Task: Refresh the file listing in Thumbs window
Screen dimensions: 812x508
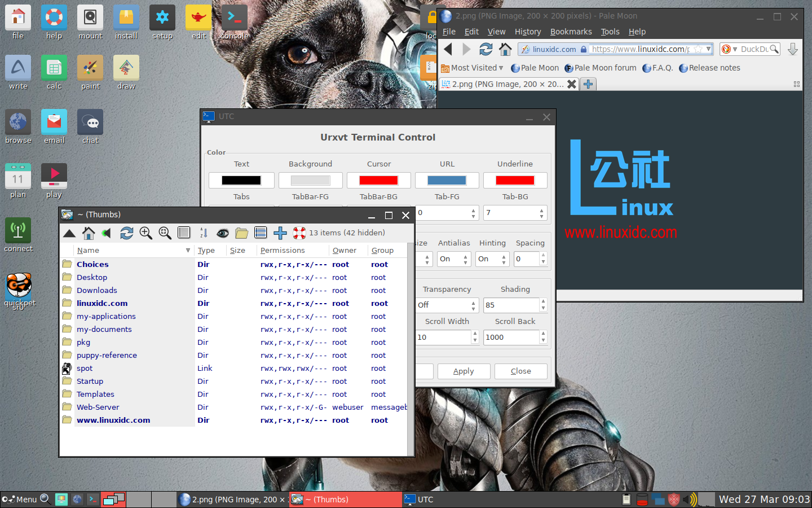Action: (x=126, y=233)
